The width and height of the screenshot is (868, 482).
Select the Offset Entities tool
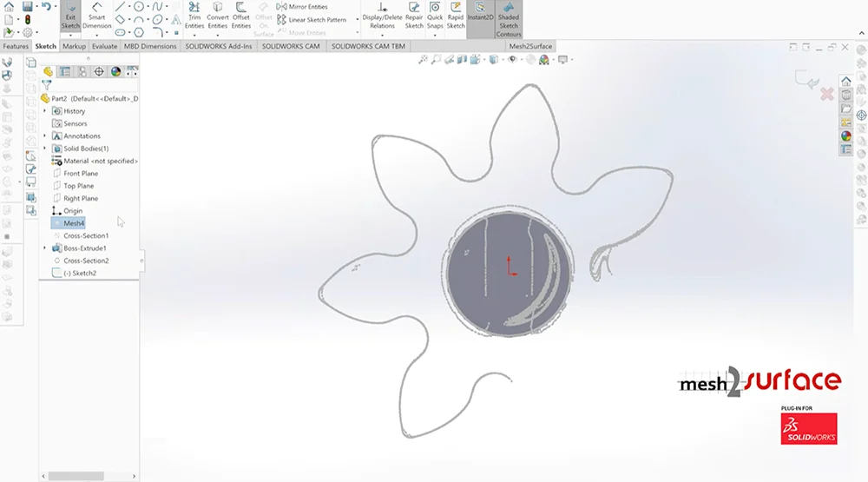[240, 17]
